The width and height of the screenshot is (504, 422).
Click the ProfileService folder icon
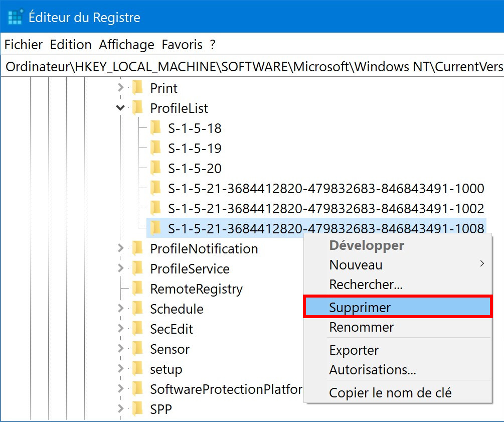click(137, 268)
